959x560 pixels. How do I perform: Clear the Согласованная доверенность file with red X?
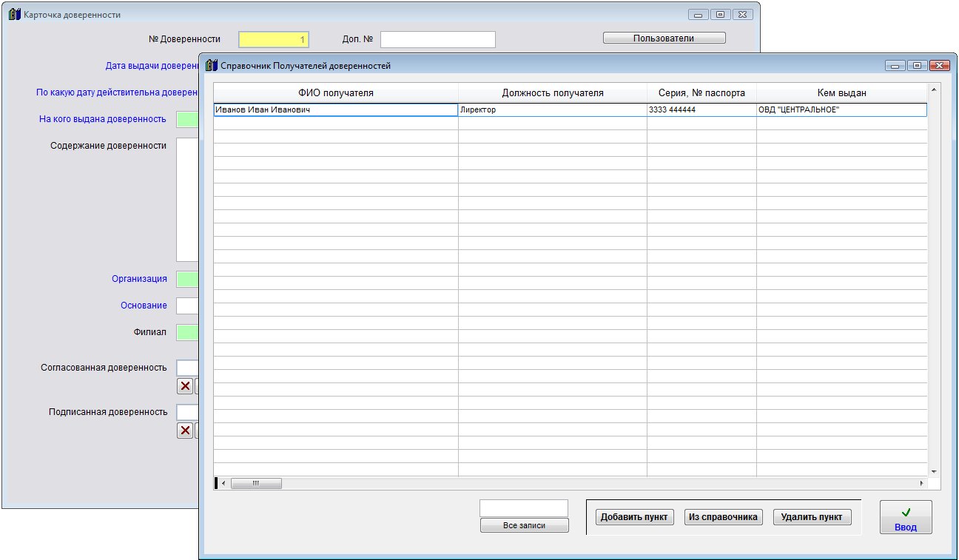pos(185,386)
